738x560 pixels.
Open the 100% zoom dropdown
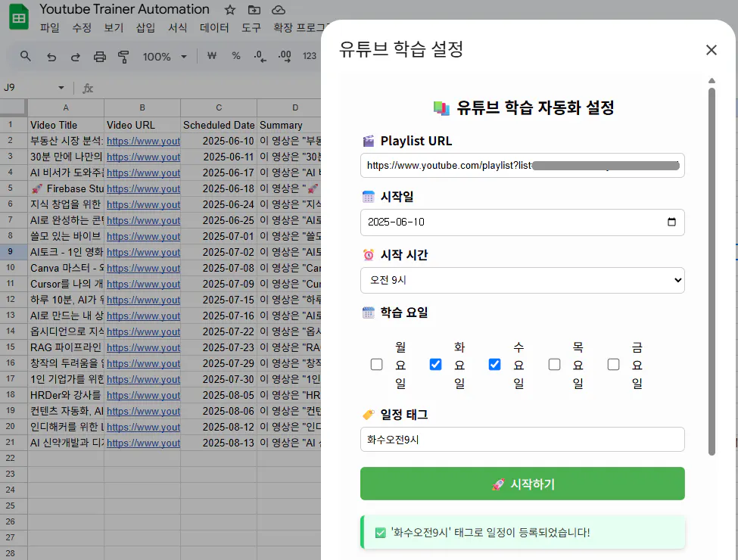(x=165, y=57)
